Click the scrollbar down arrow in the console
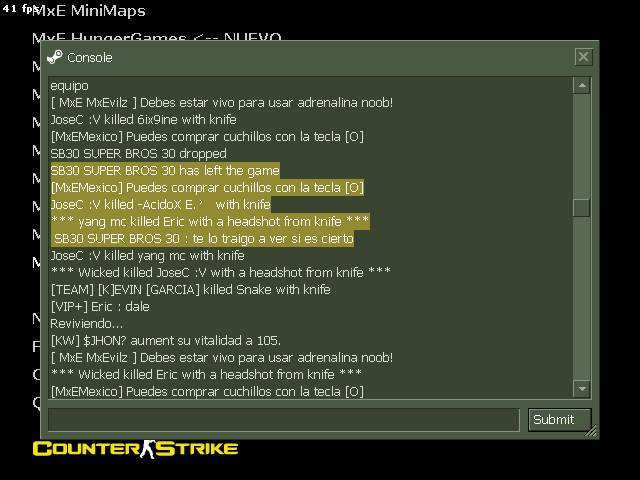Screen dimensions: 640x480 click(582, 389)
